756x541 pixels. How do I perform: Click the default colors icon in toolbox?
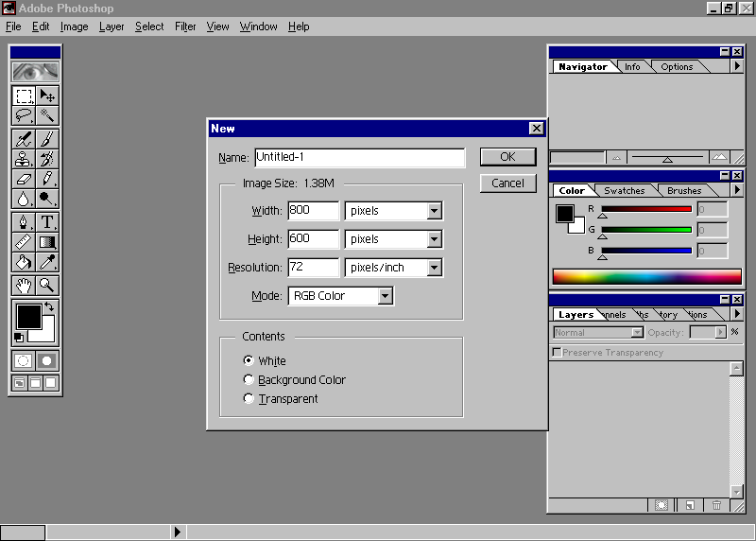point(19,338)
